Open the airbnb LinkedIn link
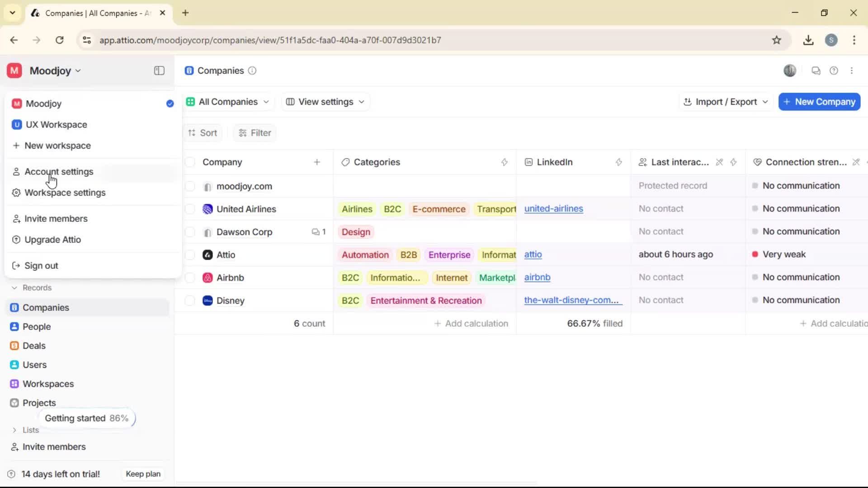 point(537,277)
